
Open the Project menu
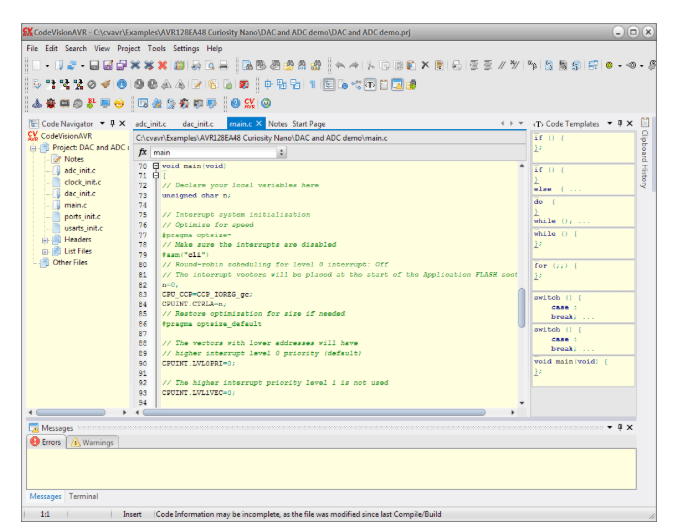(128, 48)
